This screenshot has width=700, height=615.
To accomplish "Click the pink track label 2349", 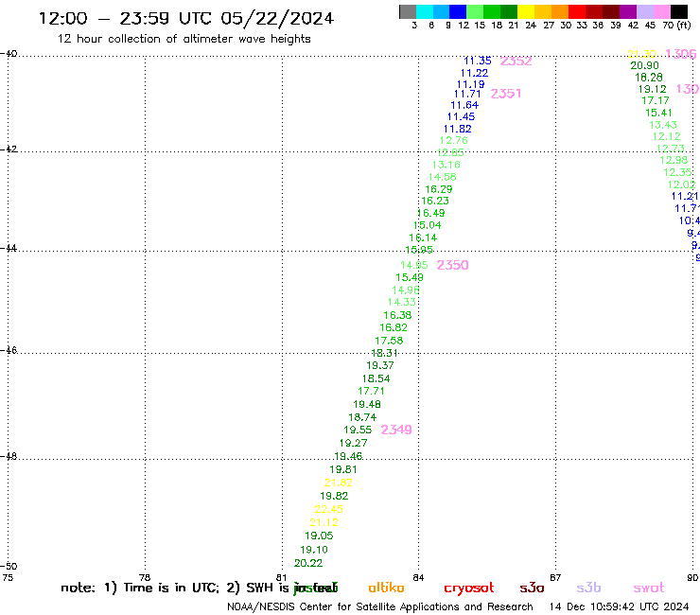I will tap(396, 430).
